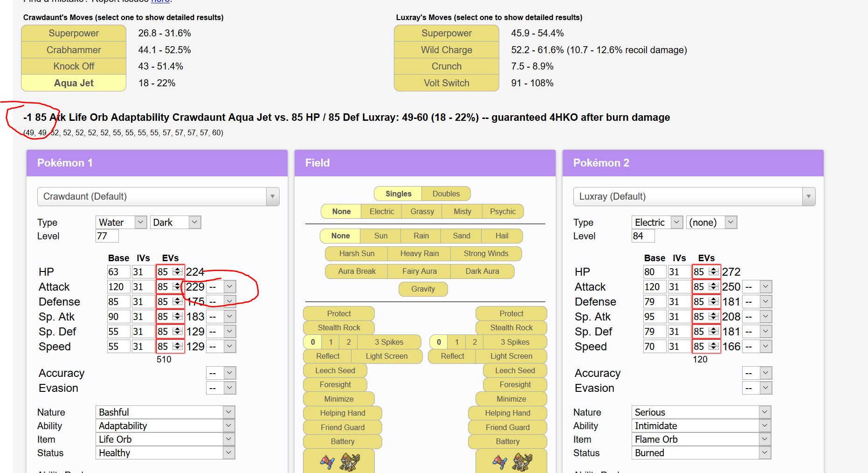Select Crawdaunt's Knock Off move
The height and width of the screenshot is (473, 868).
coord(74,66)
